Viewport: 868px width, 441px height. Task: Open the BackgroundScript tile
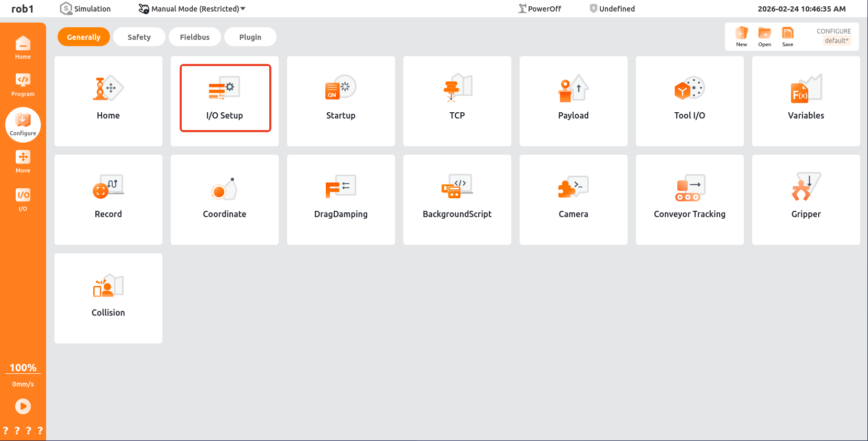tap(457, 199)
